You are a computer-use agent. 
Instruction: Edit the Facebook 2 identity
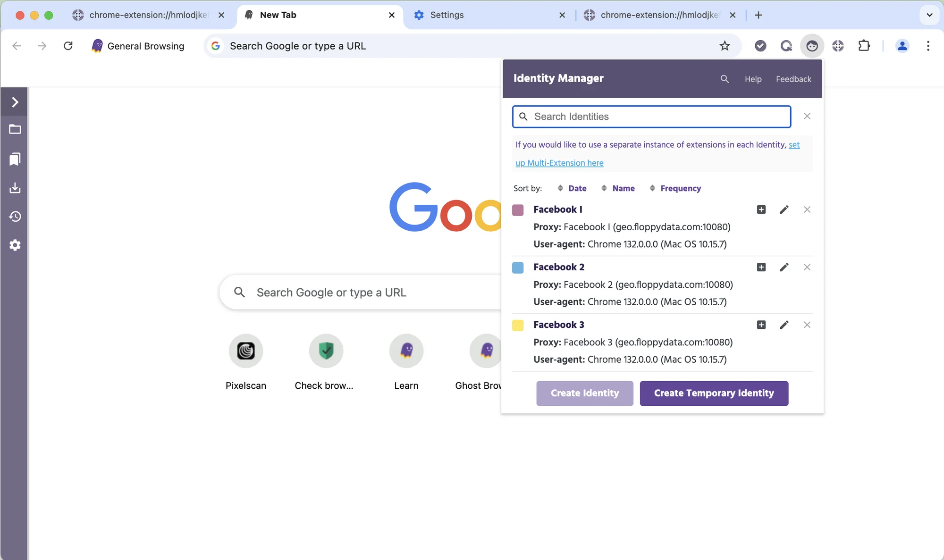pos(784,267)
